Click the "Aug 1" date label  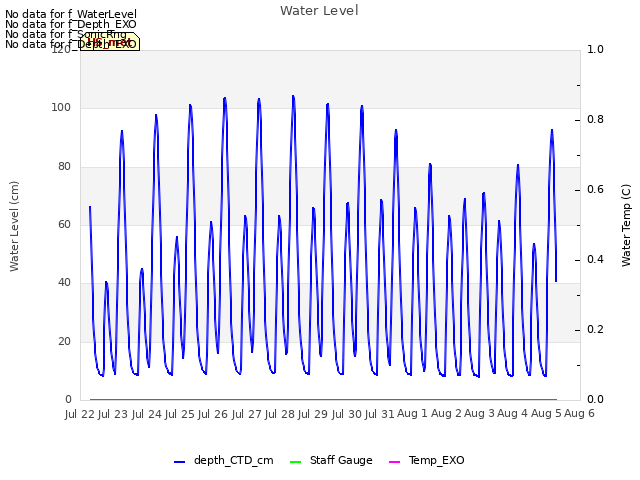[x=412, y=414]
